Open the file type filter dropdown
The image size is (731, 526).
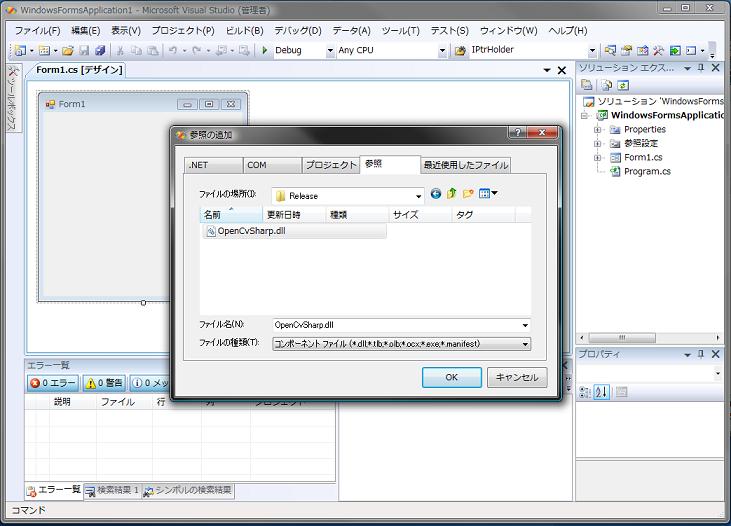pyautogui.click(x=525, y=344)
